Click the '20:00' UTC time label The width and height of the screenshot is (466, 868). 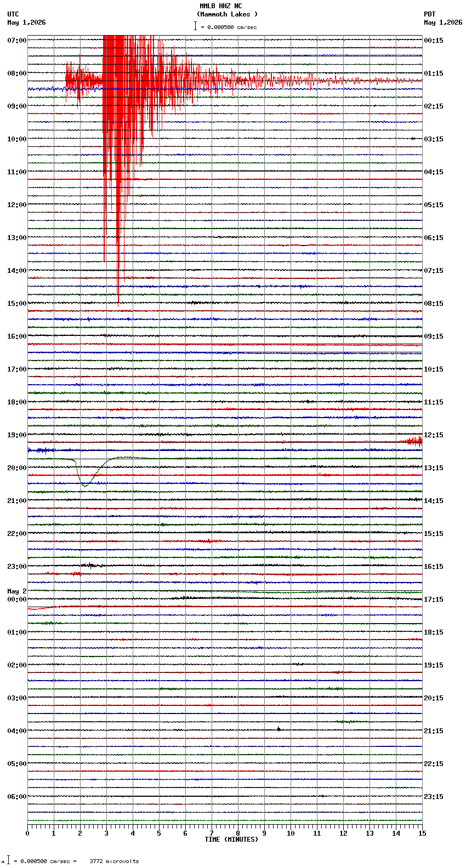(x=17, y=468)
